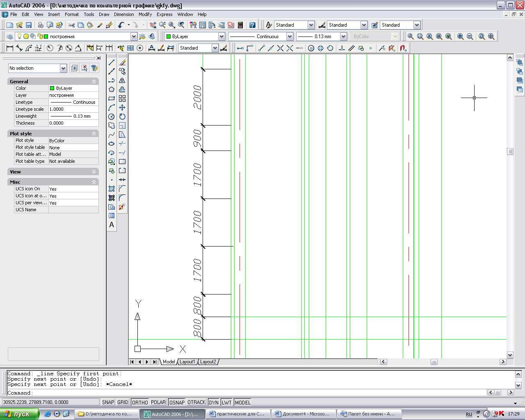Image resolution: width=525 pixels, height=420 pixels.
Task: Open the 0.13 mm lineweight dropdown
Action: pyautogui.click(x=344, y=37)
